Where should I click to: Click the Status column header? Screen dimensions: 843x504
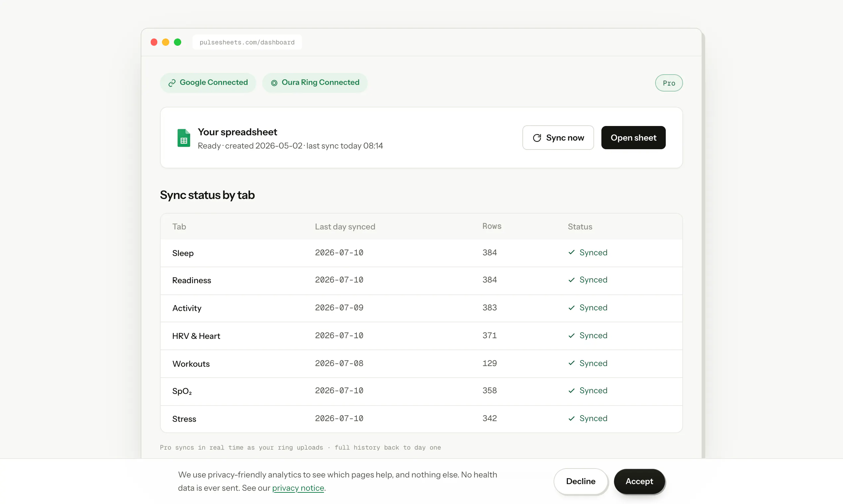[580, 226]
